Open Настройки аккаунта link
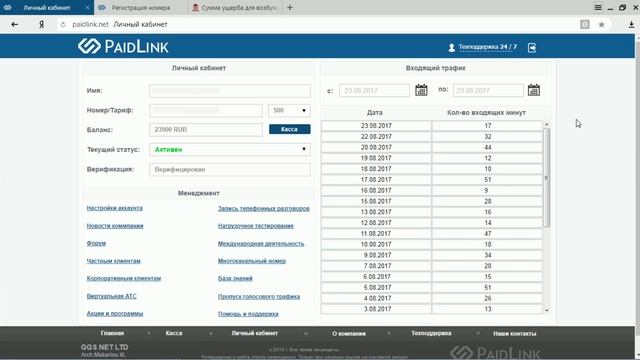 coord(115,208)
